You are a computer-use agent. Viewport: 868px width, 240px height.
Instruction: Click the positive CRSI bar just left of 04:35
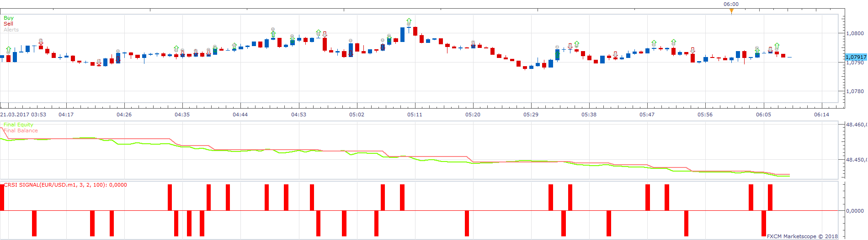pyautogui.click(x=170, y=198)
